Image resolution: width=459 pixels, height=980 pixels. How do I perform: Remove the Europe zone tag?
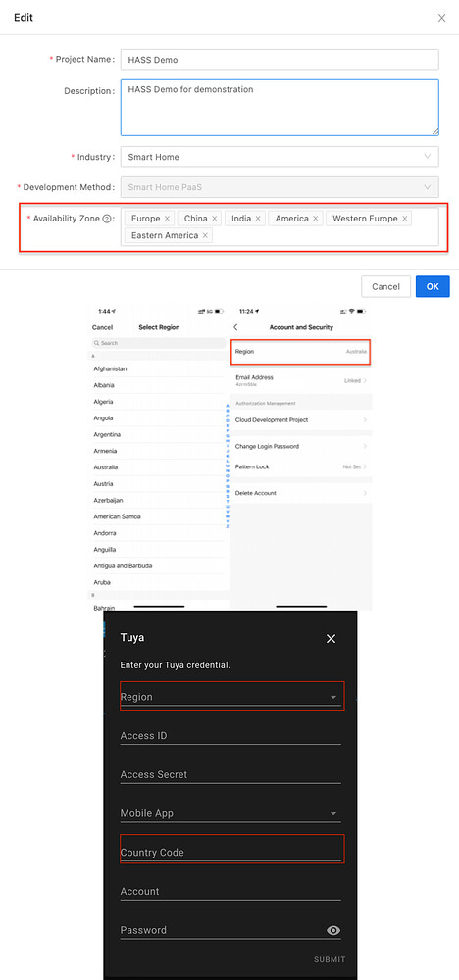pos(167,219)
